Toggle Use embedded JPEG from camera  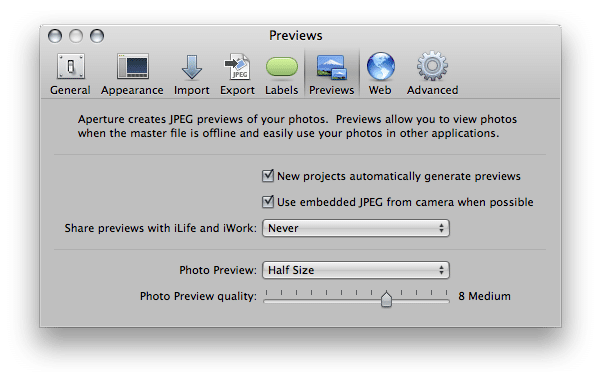point(268,202)
